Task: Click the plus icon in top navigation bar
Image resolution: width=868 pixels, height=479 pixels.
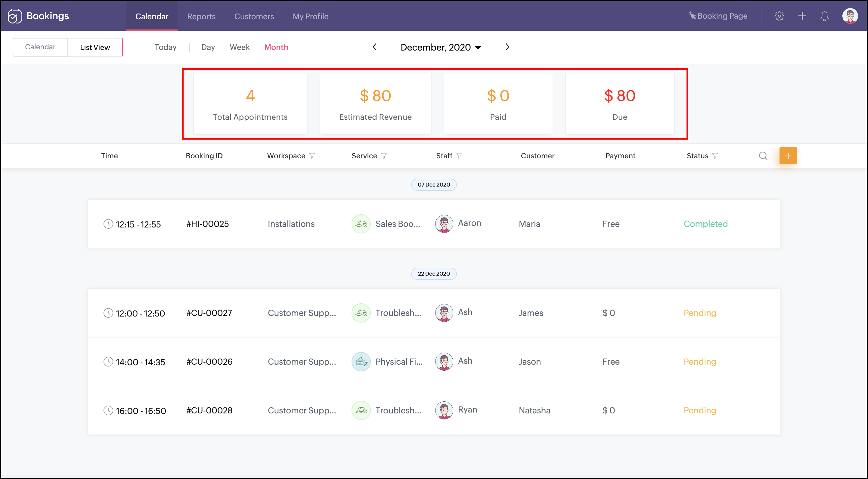Action: [x=802, y=16]
